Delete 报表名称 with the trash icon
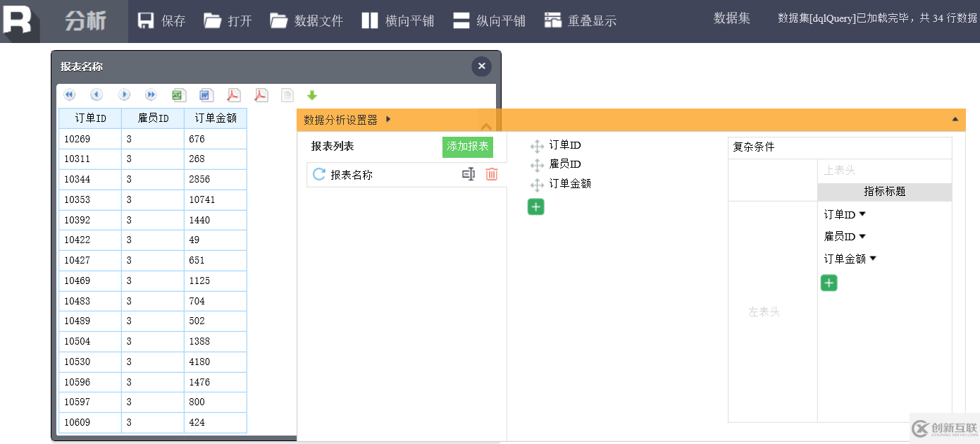 coord(492,174)
